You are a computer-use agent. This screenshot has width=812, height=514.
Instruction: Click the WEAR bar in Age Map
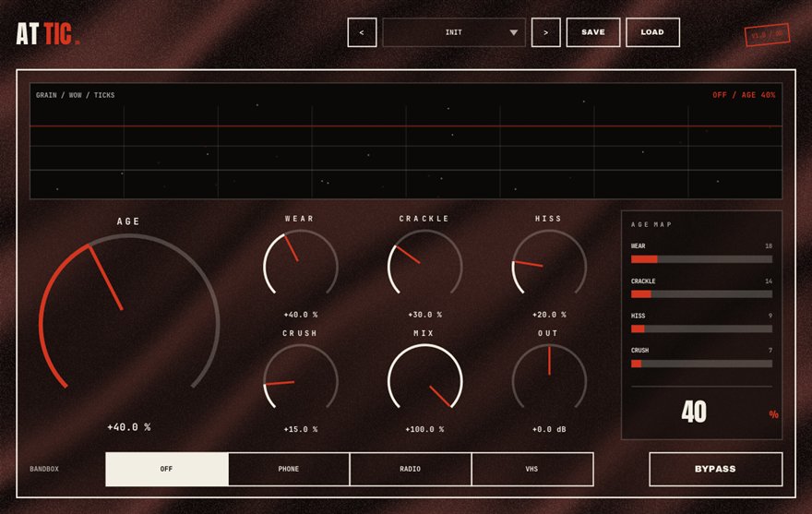[x=701, y=259]
